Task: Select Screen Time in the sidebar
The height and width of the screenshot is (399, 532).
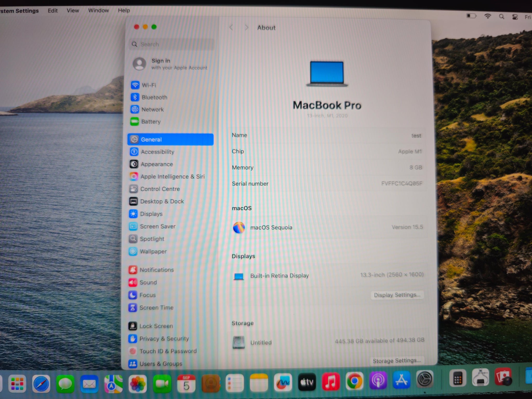Action: 157,307
